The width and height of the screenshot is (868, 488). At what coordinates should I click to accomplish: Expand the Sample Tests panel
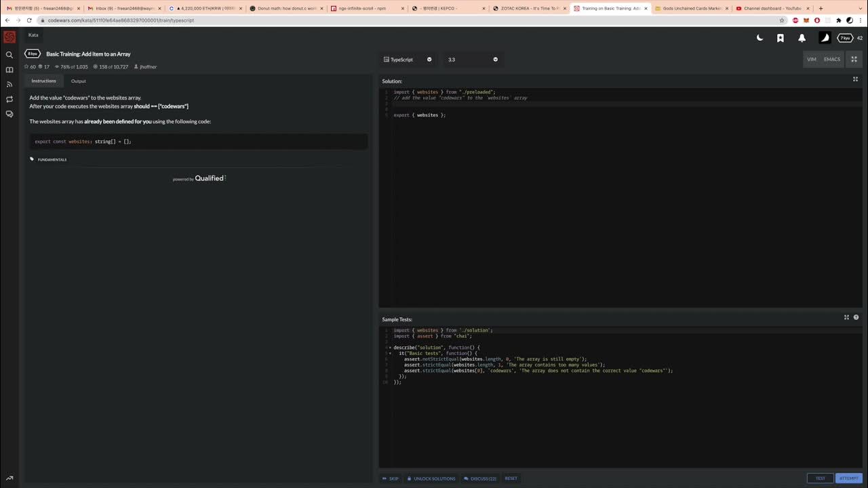click(846, 317)
